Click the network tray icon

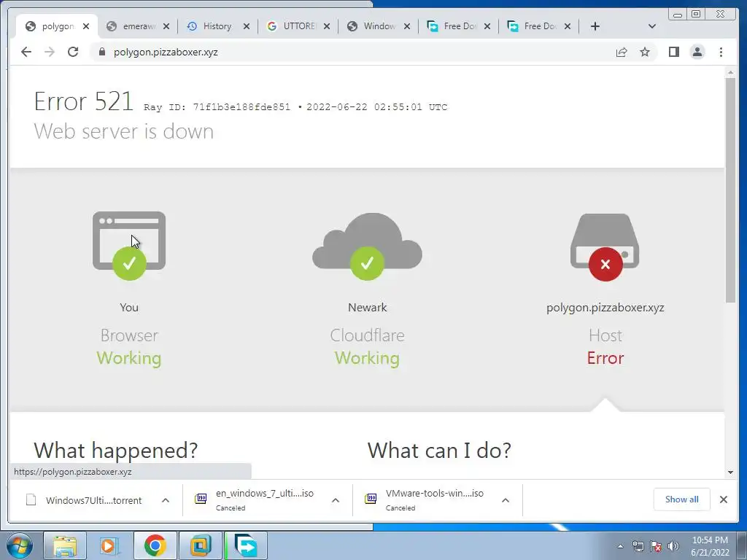[638, 546]
